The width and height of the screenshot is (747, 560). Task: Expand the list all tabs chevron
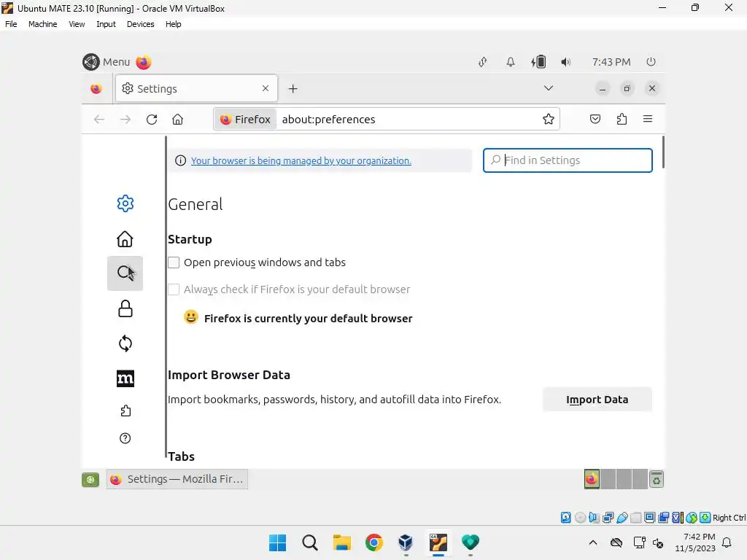coord(549,88)
